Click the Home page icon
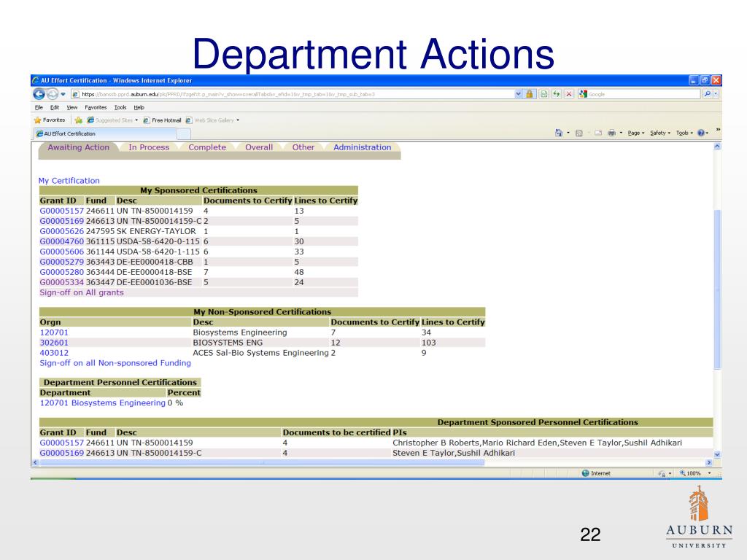747x560 pixels. [559, 133]
